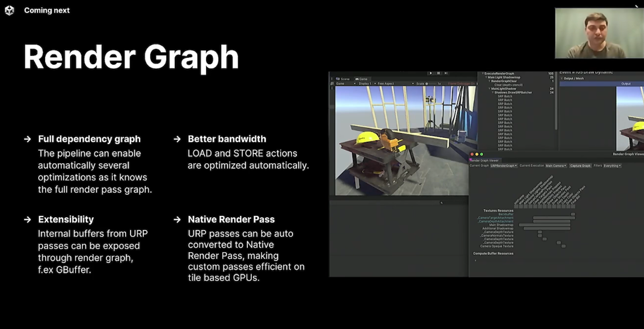Click the Output mesh preview image
The height and width of the screenshot is (329, 644).
pos(630,119)
